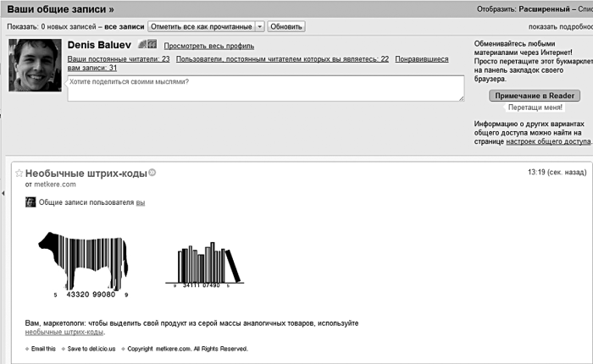Open dropdown arrow next to Отметить все как прочитанные
593x364 pixels.
pos(259,27)
